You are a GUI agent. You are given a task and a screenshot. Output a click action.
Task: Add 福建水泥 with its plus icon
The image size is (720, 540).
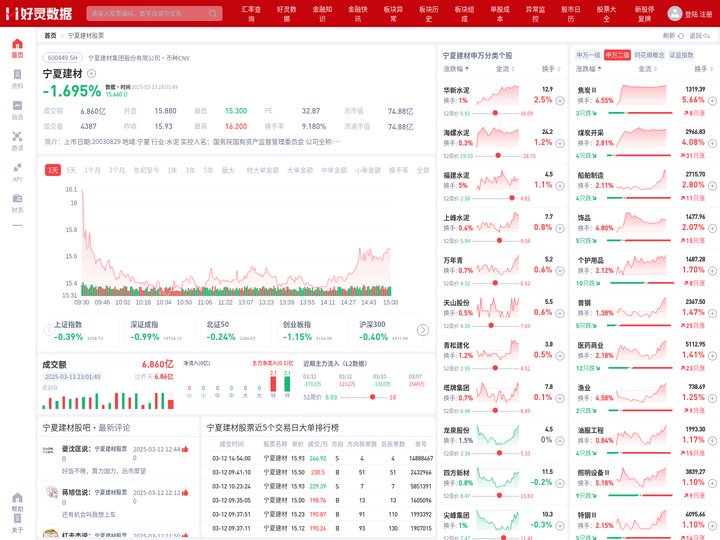pyautogui.click(x=560, y=186)
